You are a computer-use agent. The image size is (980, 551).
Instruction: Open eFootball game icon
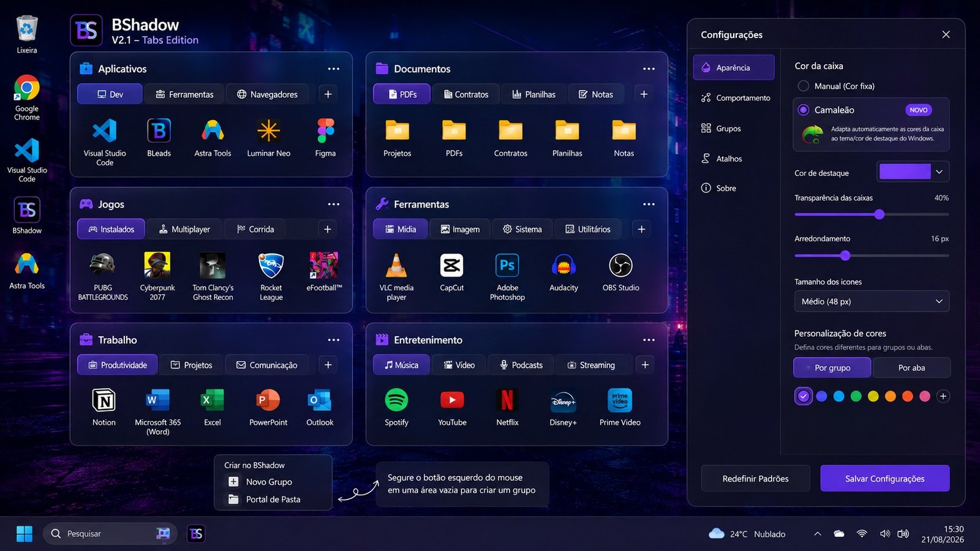click(324, 266)
